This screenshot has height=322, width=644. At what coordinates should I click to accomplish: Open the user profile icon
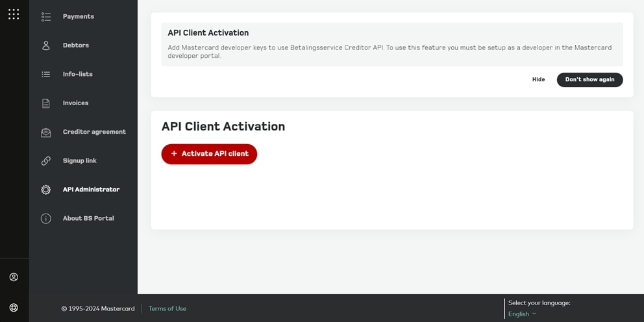click(14, 277)
